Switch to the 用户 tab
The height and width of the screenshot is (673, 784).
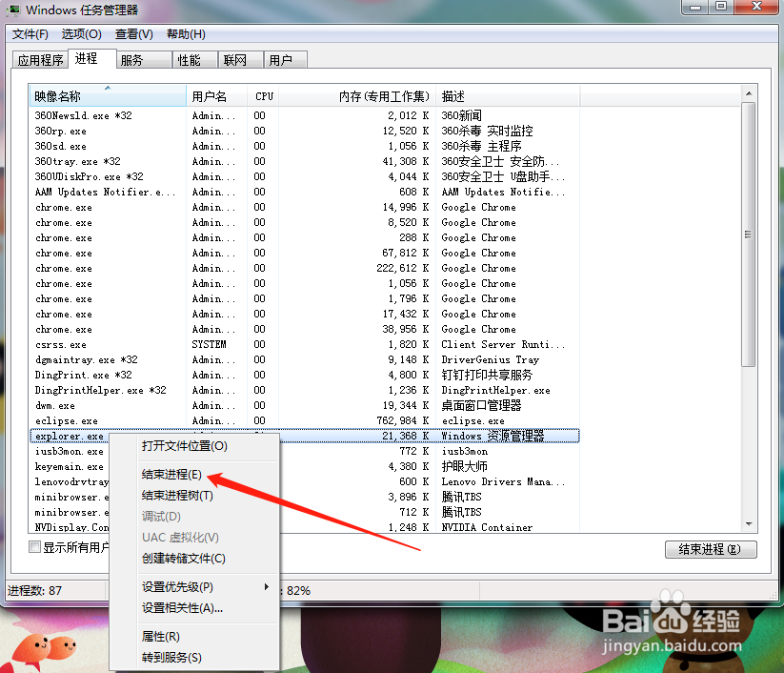tap(285, 60)
